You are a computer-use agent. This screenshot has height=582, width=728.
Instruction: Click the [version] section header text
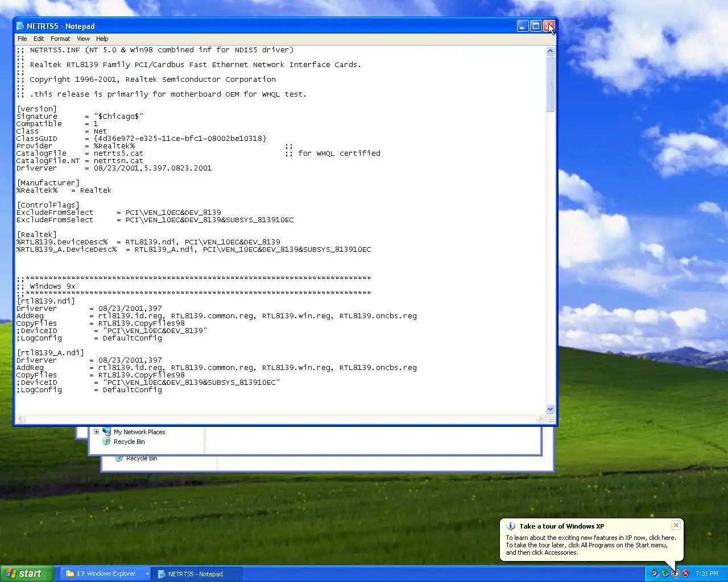point(37,109)
